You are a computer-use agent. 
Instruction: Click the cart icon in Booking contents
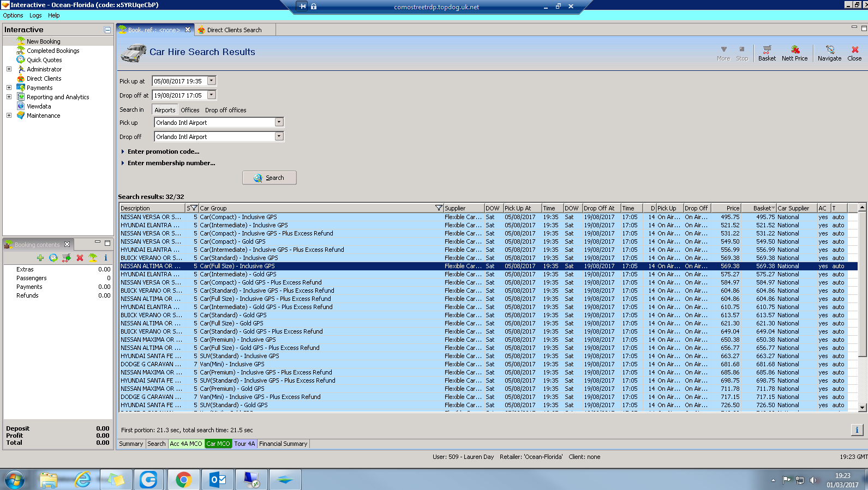tap(67, 258)
